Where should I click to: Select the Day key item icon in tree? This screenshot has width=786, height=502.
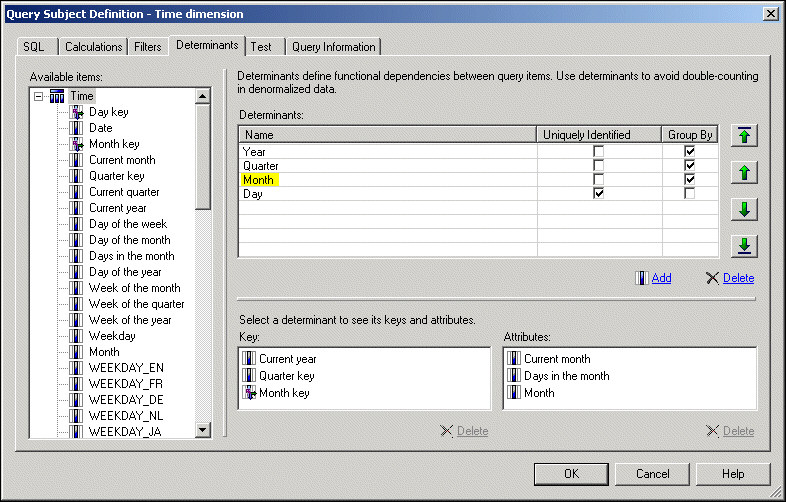[x=77, y=112]
